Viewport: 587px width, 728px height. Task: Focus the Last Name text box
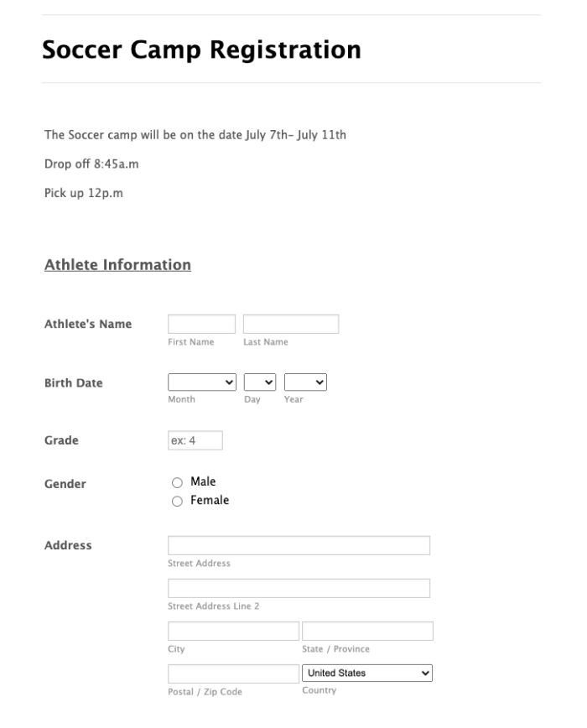[291, 325]
